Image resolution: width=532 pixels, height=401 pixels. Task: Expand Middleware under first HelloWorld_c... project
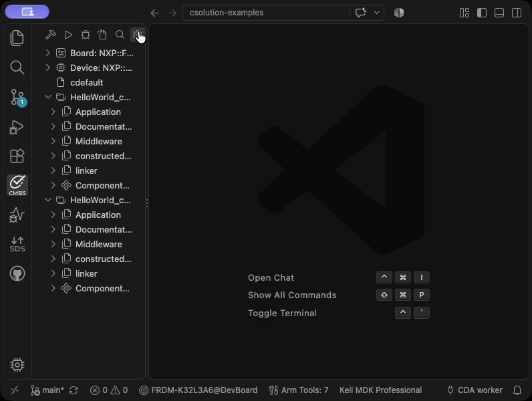(x=53, y=141)
